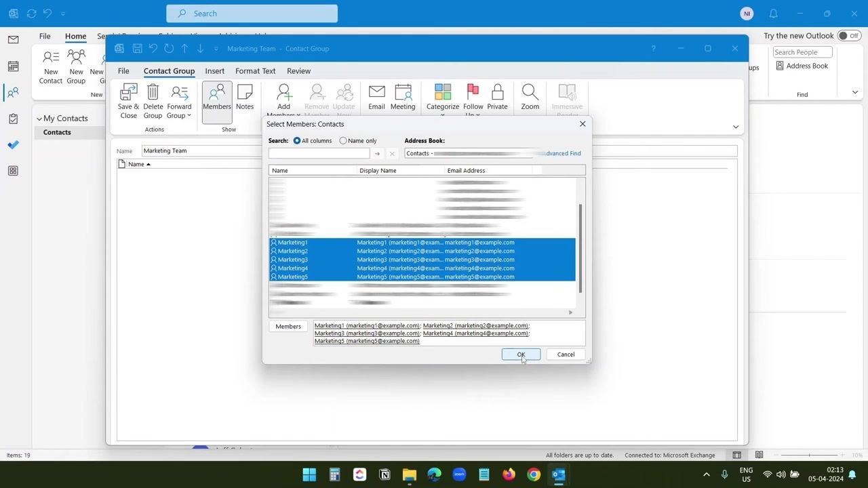Toggle Try the new Outlook switch
The height and width of the screenshot is (488, 868).
pyautogui.click(x=848, y=36)
